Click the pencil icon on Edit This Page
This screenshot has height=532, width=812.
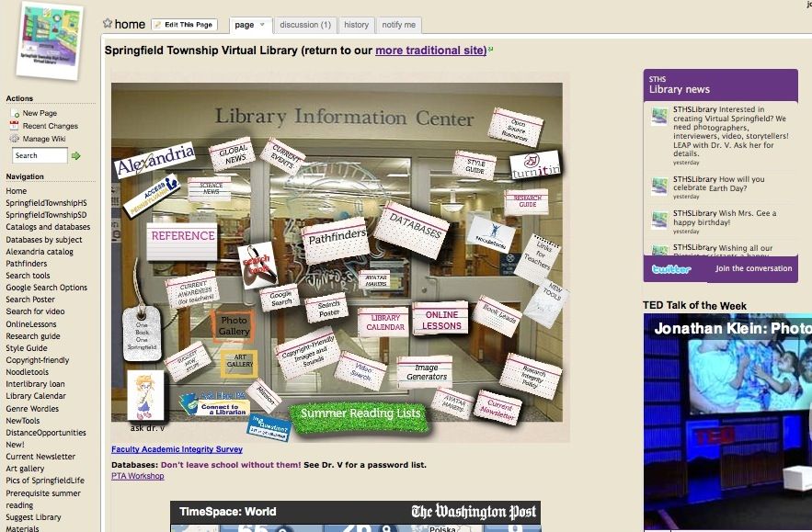[x=161, y=24]
